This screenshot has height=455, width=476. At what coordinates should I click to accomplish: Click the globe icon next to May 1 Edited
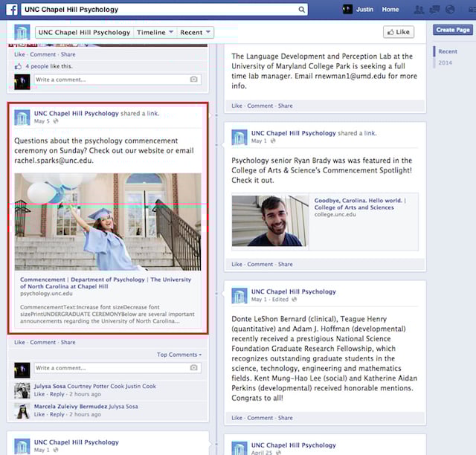pyautogui.click(x=295, y=300)
